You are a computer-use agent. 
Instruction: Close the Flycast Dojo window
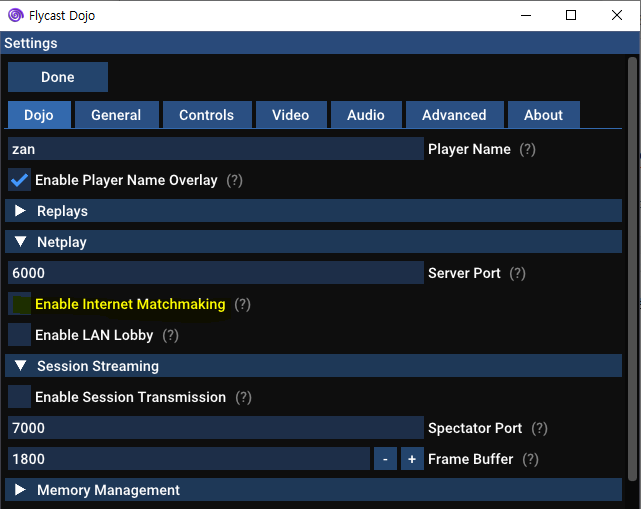617,16
